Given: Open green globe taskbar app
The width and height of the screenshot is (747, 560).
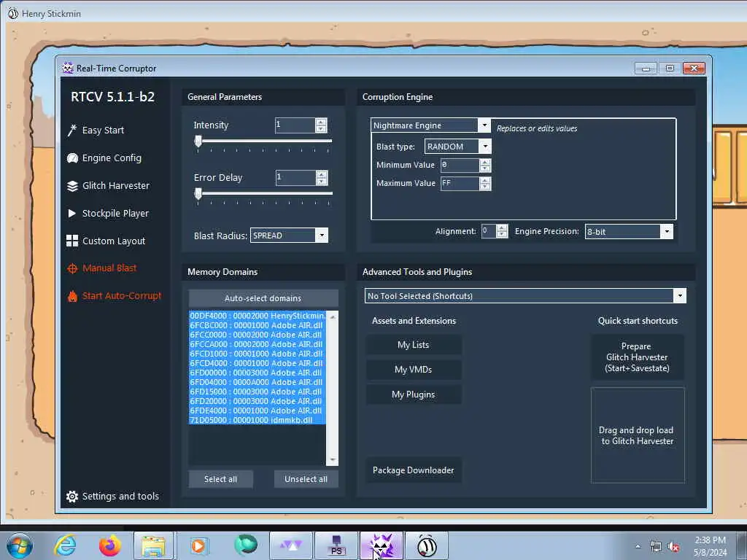Looking at the screenshot, I should 246,545.
